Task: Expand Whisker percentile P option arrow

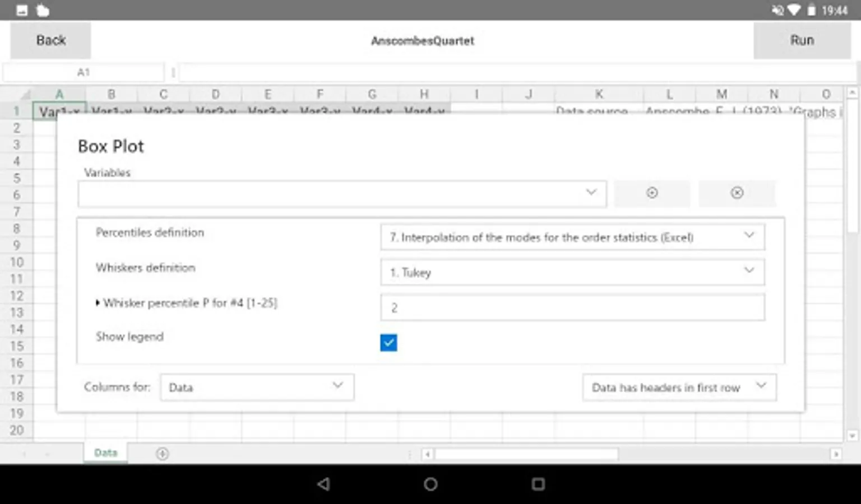Action: 98,303
